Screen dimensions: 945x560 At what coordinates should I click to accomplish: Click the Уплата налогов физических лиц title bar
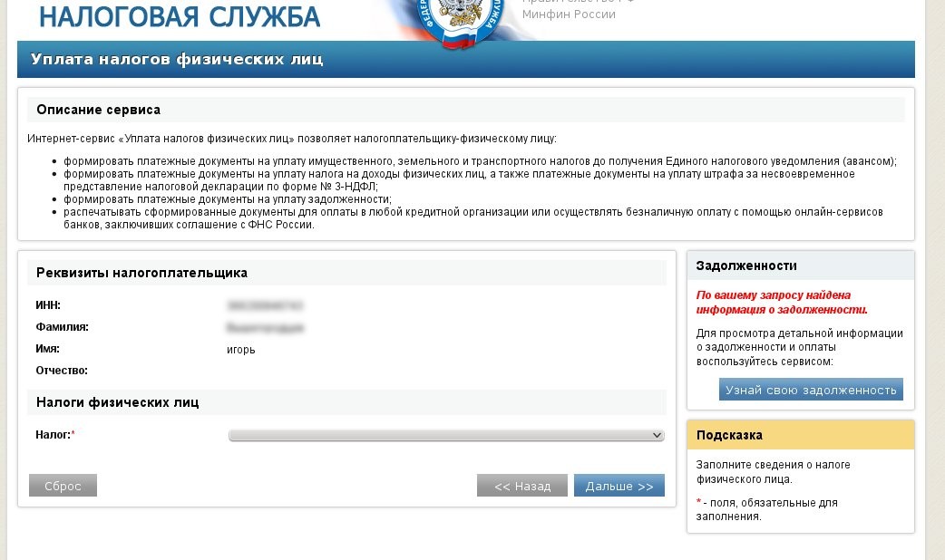(x=177, y=60)
